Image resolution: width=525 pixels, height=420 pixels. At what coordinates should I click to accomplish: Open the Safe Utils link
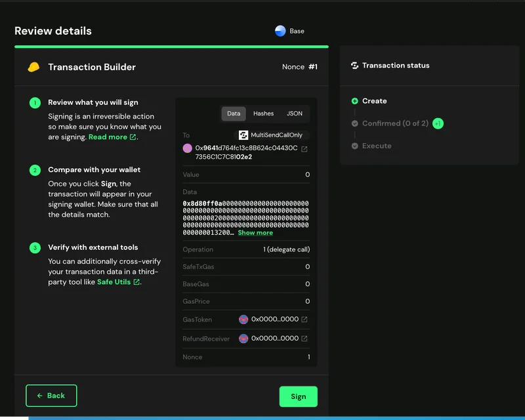point(114,282)
